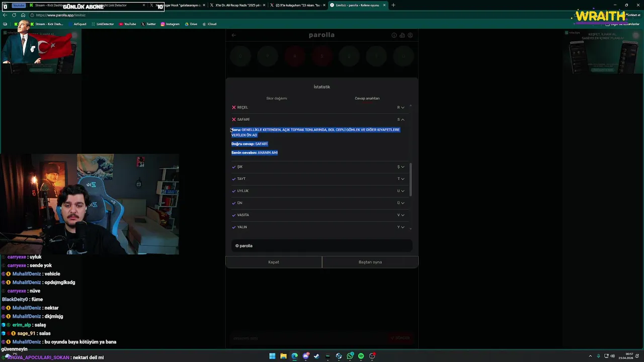Image resolution: width=644 pixels, height=362 pixels.
Task: Click the scroll-down arrow of the answer list
Action: pyautogui.click(x=411, y=229)
